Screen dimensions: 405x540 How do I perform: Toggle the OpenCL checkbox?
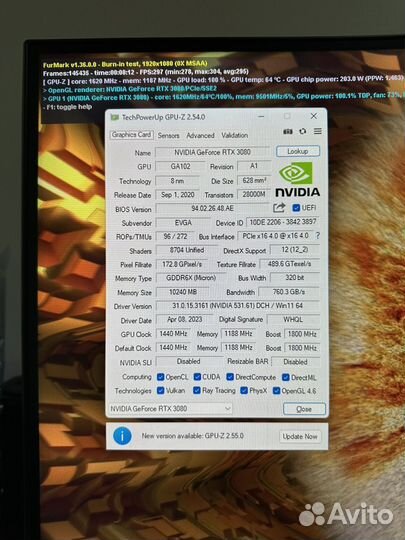click(160, 377)
